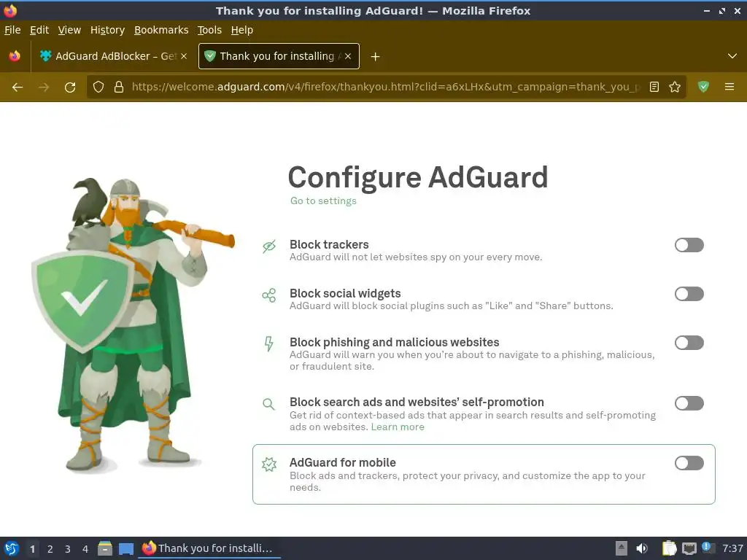
Task: Click the taskbar clock showing 7:37
Action: (x=732, y=548)
